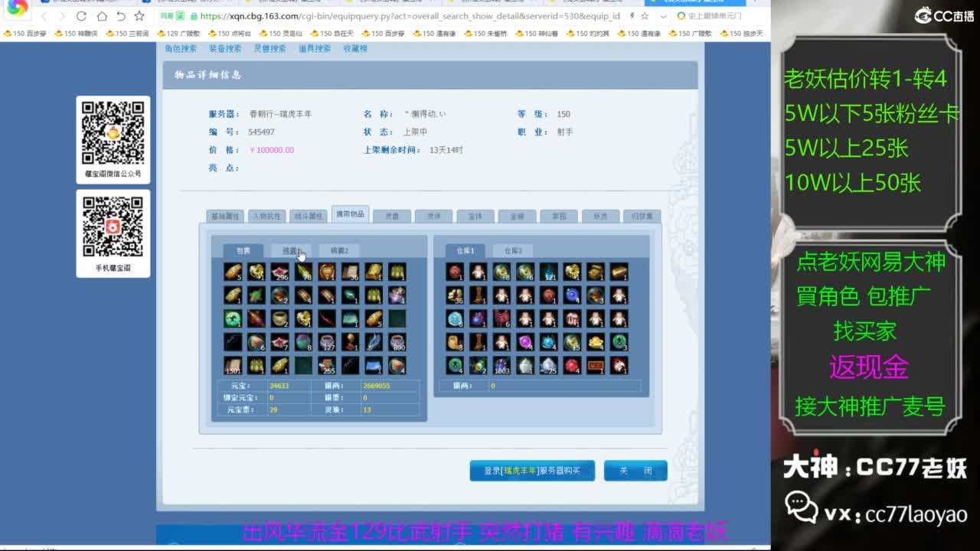Show the 仓库1 storage tab
This screenshot has height=551, width=980.
(x=465, y=250)
